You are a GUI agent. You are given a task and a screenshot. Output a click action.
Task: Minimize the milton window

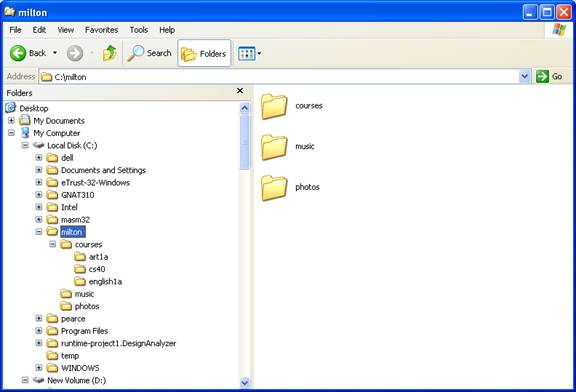(x=530, y=12)
